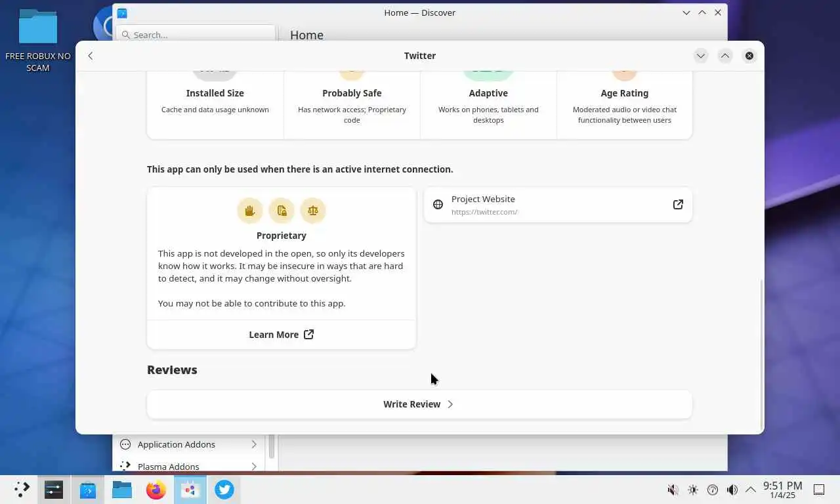Click the Write Review chevron arrow
Image resolution: width=840 pixels, height=504 pixels.
click(450, 404)
